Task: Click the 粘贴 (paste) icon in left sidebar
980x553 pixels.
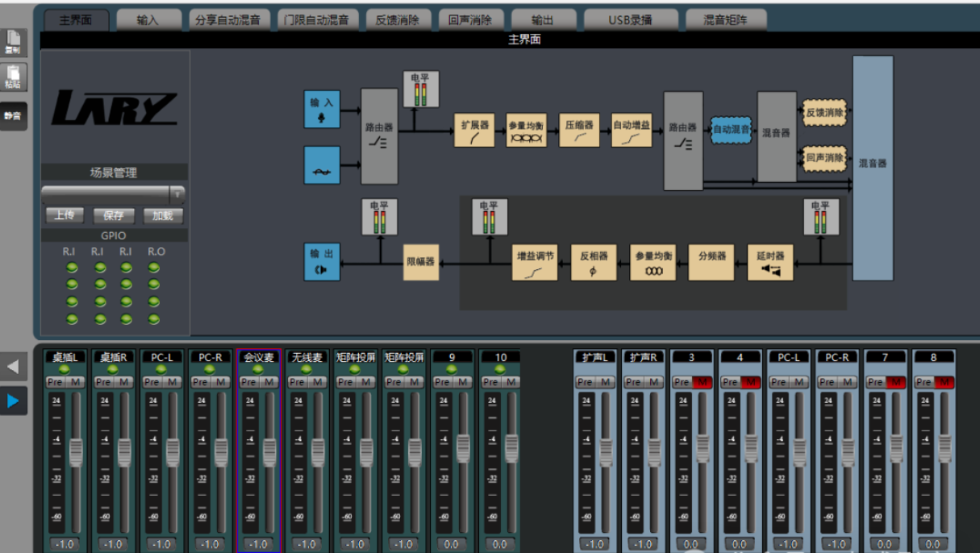Action: pos(13,77)
